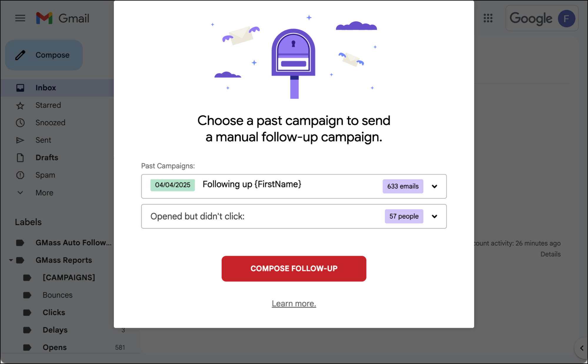This screenshot has height=364, width=588.
Task: Click the Starred star icon
Action: click(x=20, y=105)
